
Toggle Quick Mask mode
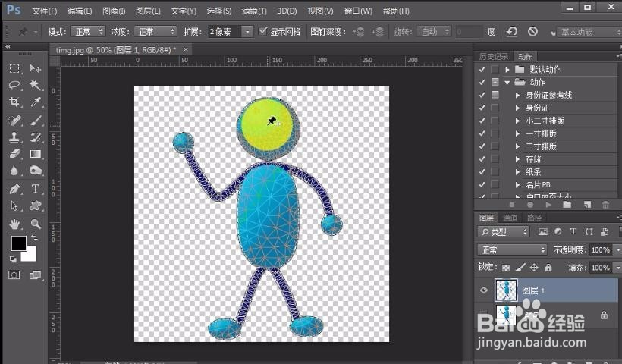[14, 275]
